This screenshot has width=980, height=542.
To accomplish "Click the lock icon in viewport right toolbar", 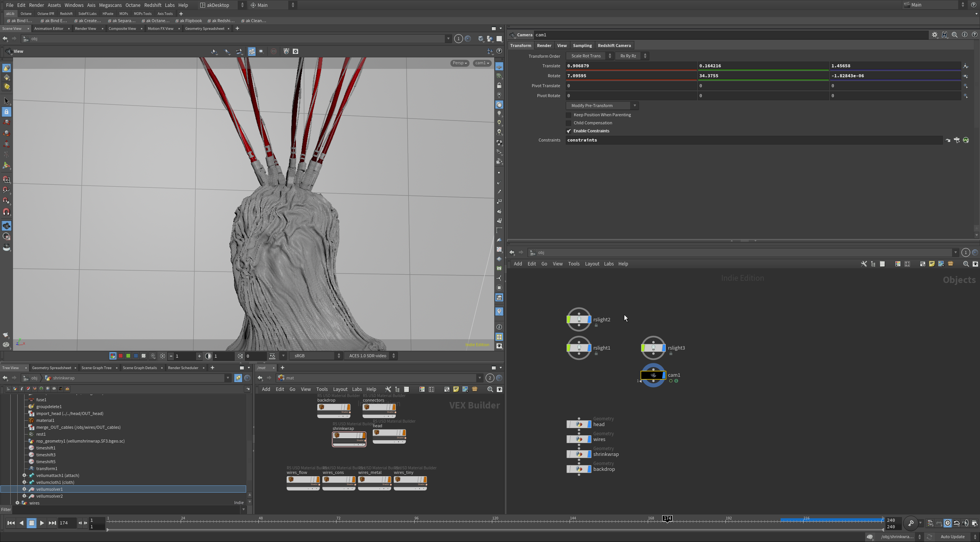I will pos(499,85).
